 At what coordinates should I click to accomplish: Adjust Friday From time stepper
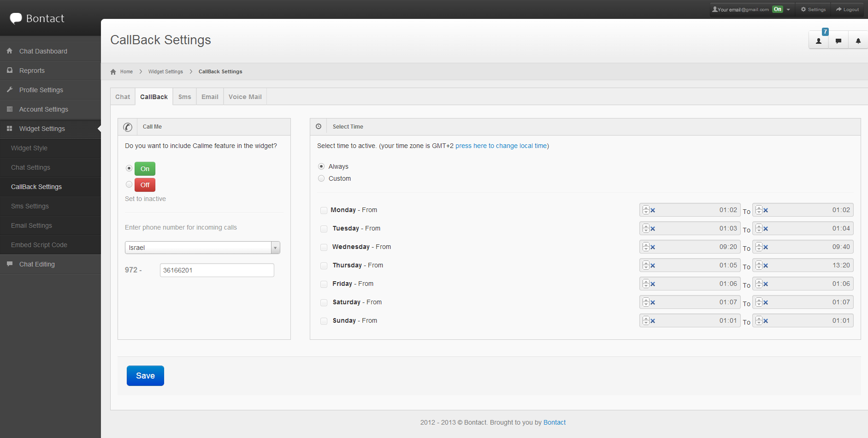646,284
